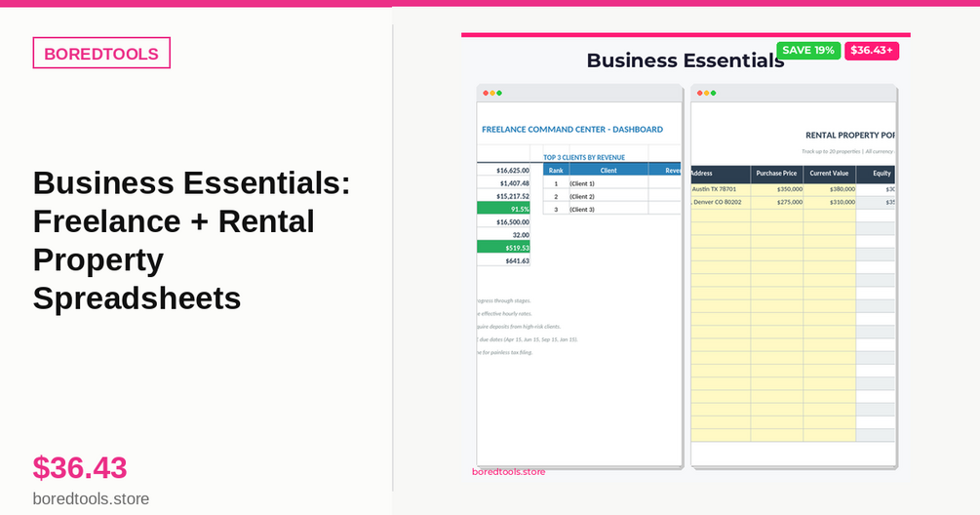Select the (Client 1) cell
The height and width of the screenshot is (515, 980).
click(x=608, y=183)
